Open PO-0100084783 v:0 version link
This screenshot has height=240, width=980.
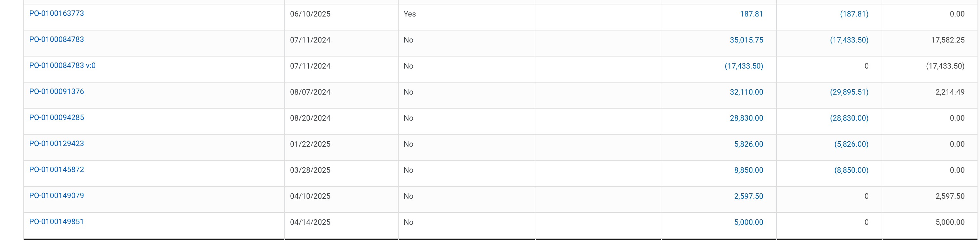tap(63, 65)
